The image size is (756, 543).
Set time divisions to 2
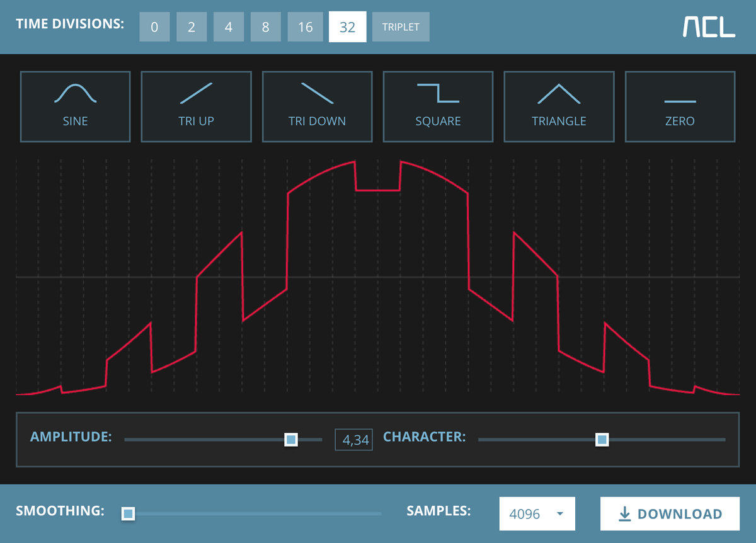point(192,28)
